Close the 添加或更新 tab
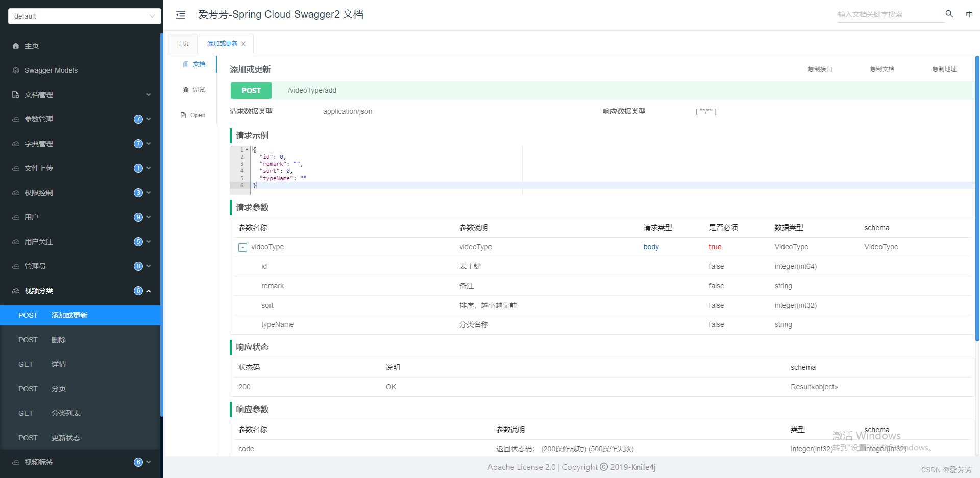Viewport: 980px width, 478px height. (243, 44)
